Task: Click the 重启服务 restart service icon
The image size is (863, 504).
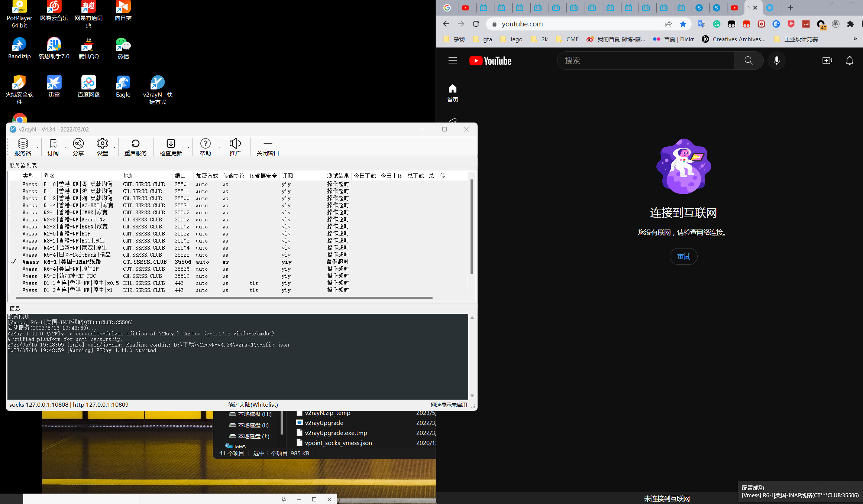Action: click(x=136, y=147)
